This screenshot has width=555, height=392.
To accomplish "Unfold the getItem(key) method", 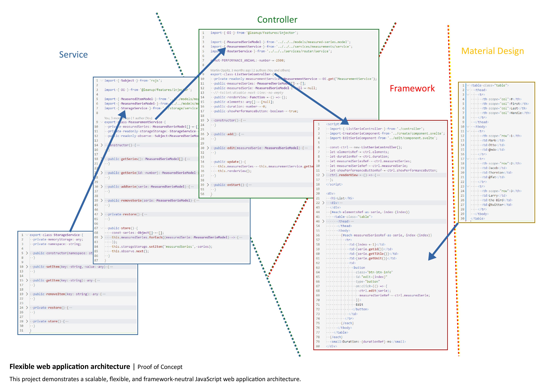I will (27, 280).
